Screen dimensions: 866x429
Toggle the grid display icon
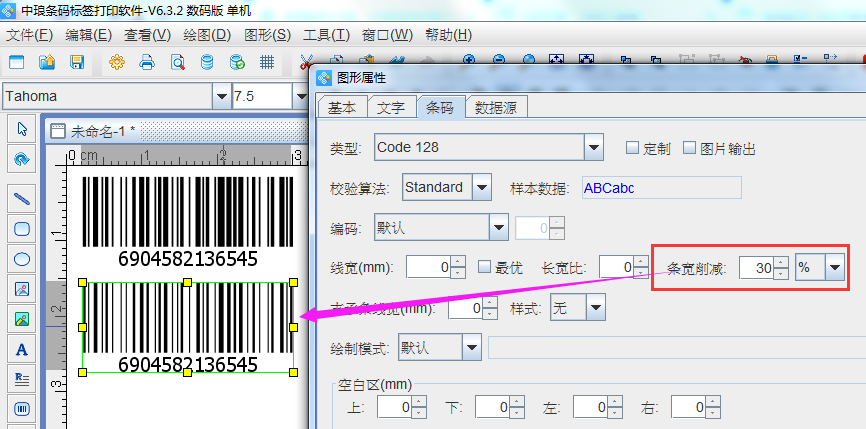[267, 62]
